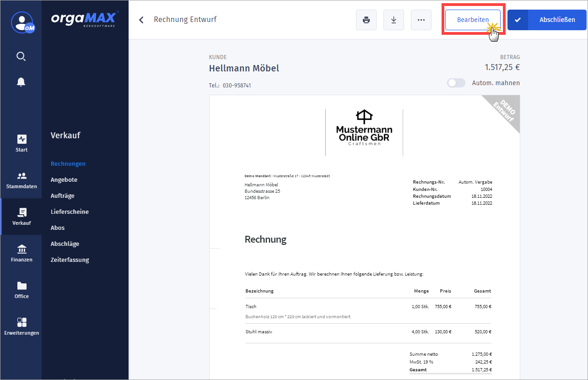Image resolution: width=588 pixels, height=380 pixels.
Task: Download the invoice via download icon
Action: (394, 20)
